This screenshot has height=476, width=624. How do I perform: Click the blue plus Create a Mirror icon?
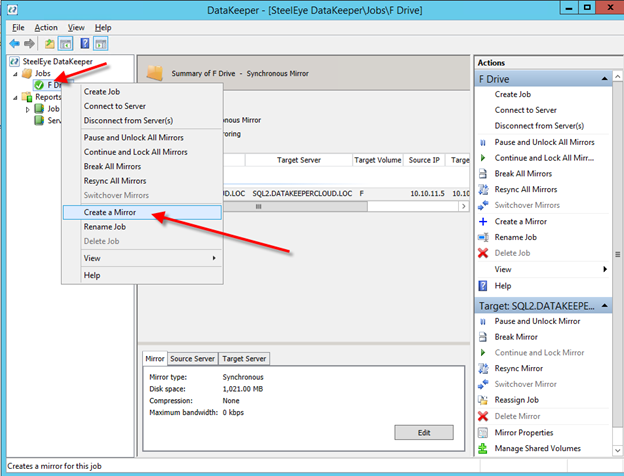(x=483, y=221)
